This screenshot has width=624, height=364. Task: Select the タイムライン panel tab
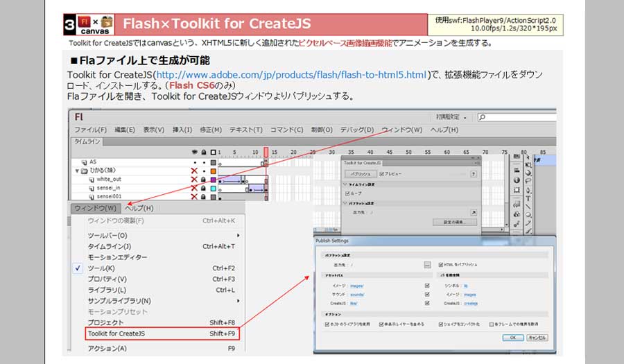pyautogui.click(x=87, y=141)
